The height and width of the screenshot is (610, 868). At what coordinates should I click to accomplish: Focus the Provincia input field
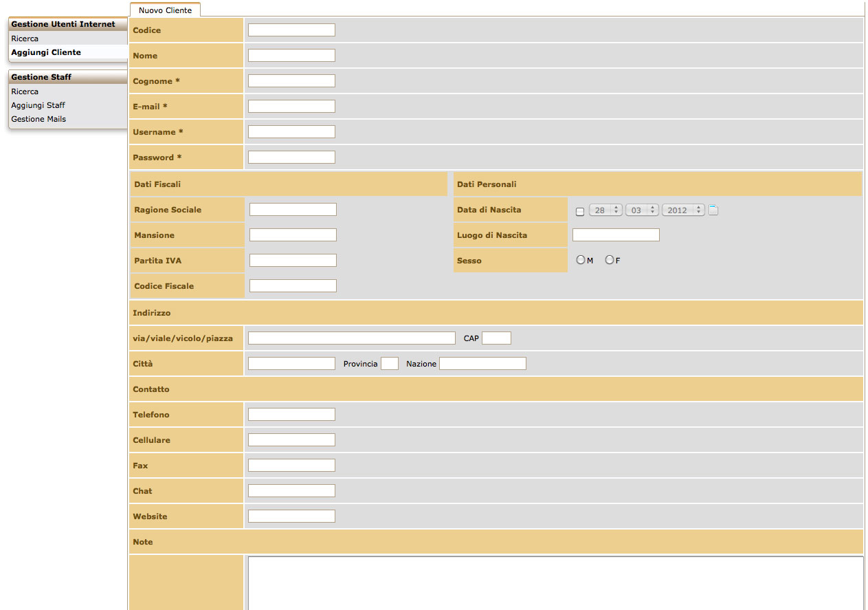pyautogui.click(x=390, y=364)
